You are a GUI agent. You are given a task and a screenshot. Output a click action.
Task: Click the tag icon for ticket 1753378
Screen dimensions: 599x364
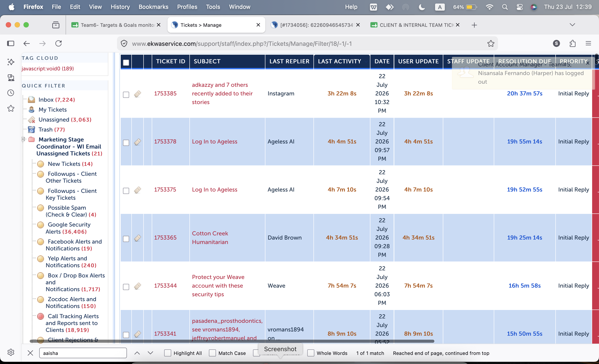(138, 142)
